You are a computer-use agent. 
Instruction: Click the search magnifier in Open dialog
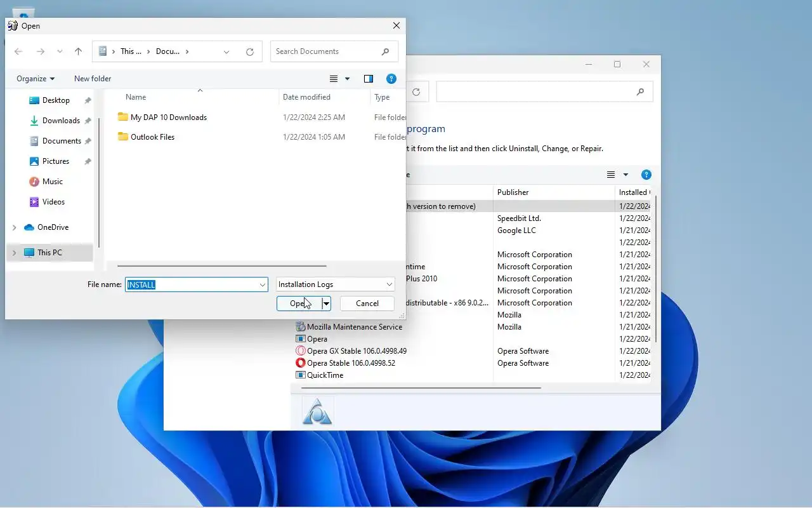(x=386, y=51)
